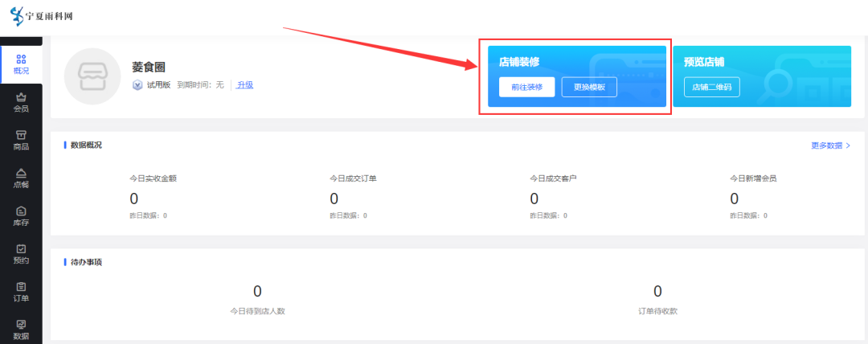This screenshot has height=344, width=868.
Task: Click the zero value above 订单待收款
Action: (657, 292)
